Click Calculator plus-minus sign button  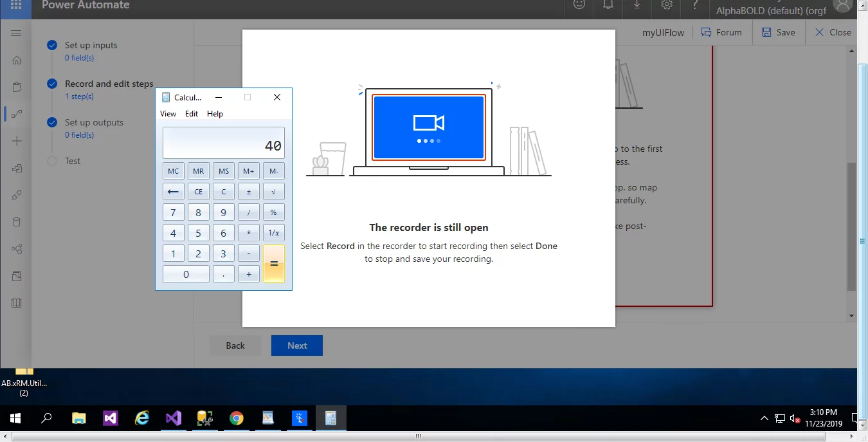pyautogui.click(x=249, y=192)
